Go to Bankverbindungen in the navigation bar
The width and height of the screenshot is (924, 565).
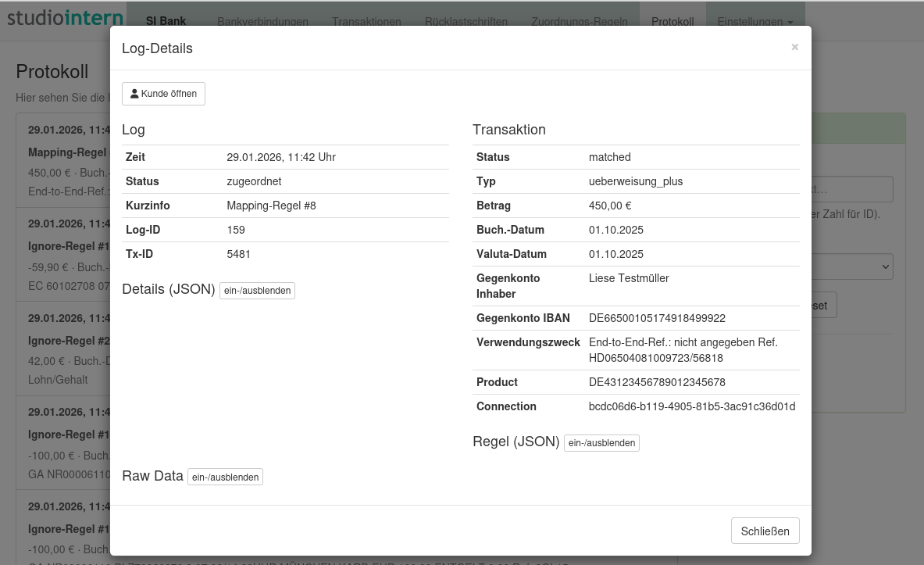(262, 22)
